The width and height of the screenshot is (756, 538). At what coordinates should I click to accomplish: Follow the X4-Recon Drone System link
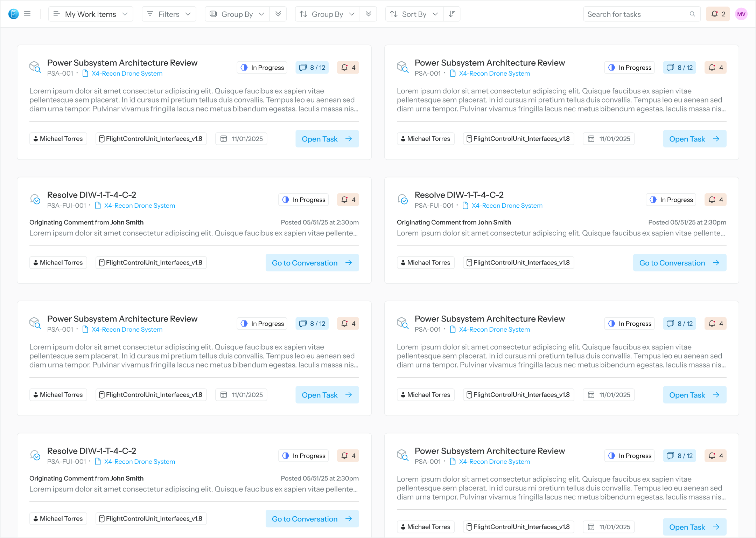[x=127, y=73]
